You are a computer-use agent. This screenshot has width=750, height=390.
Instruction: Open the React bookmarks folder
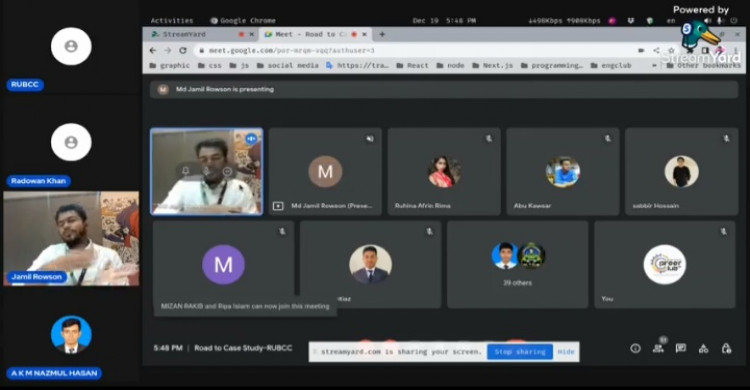412,66
